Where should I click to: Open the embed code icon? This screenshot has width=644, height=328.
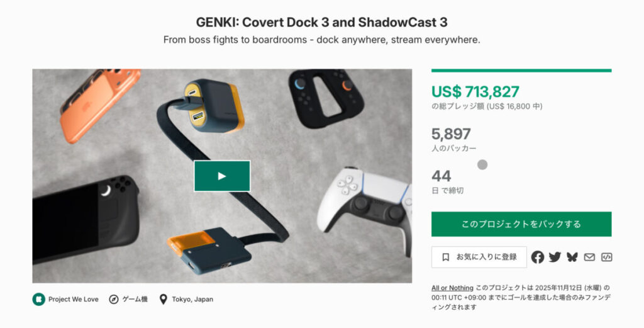pos(607,257)
